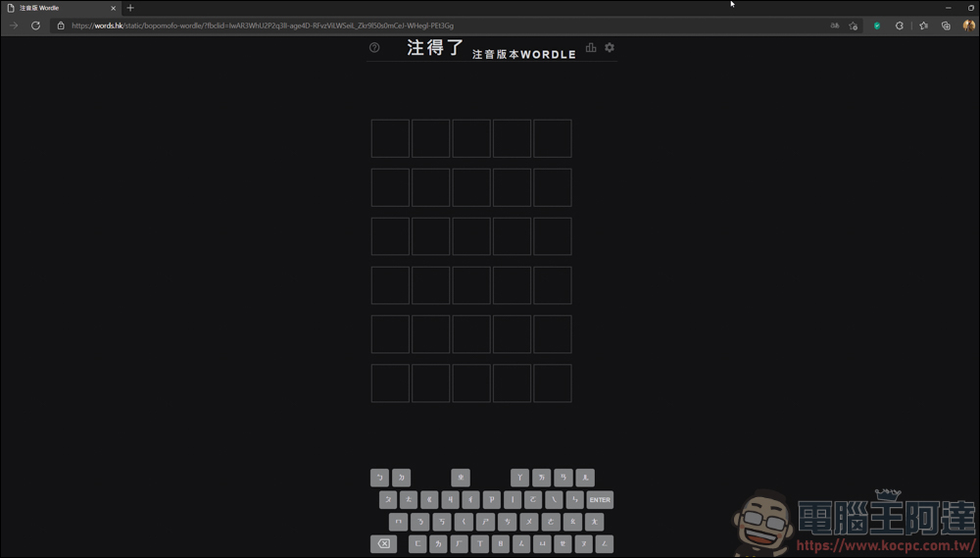Screen dimensions: 980x558
Task: Tap the ㄥ key
Action: tap(605, 543)
